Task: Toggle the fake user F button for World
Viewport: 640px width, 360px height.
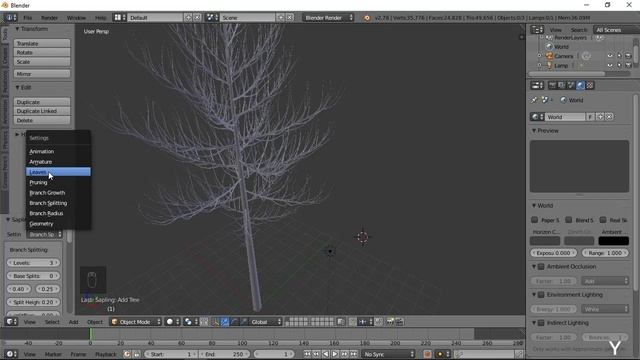Action: pos(591,117)
